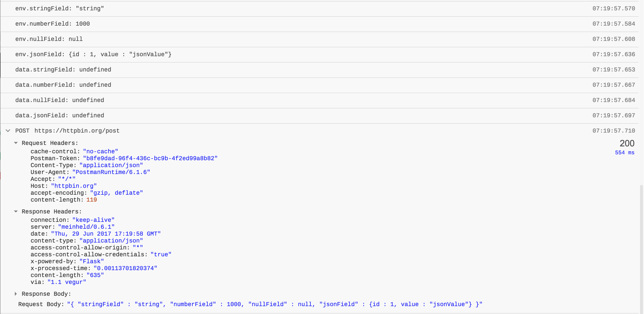This screenshot has width=644, height=314.
Task: Click the timestamp 07:19:57.710
Action: click(x=614, y=131)
